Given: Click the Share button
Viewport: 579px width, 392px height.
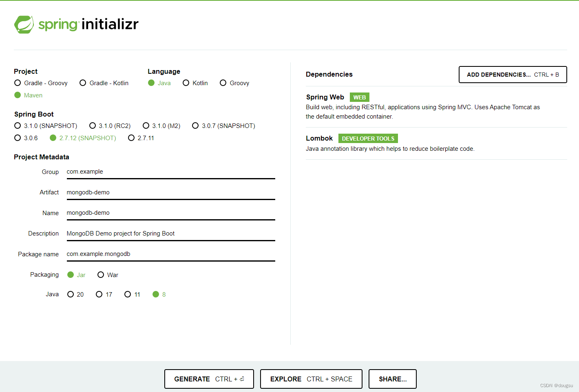Looking at the screenshot, I should 393,379.
